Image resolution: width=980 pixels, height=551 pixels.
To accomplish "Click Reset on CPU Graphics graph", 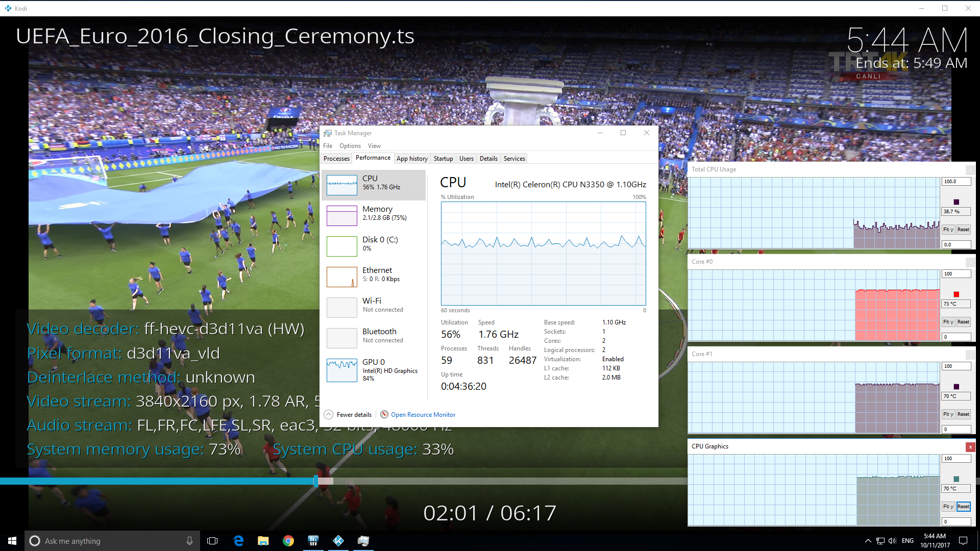I will pos(963,507).
